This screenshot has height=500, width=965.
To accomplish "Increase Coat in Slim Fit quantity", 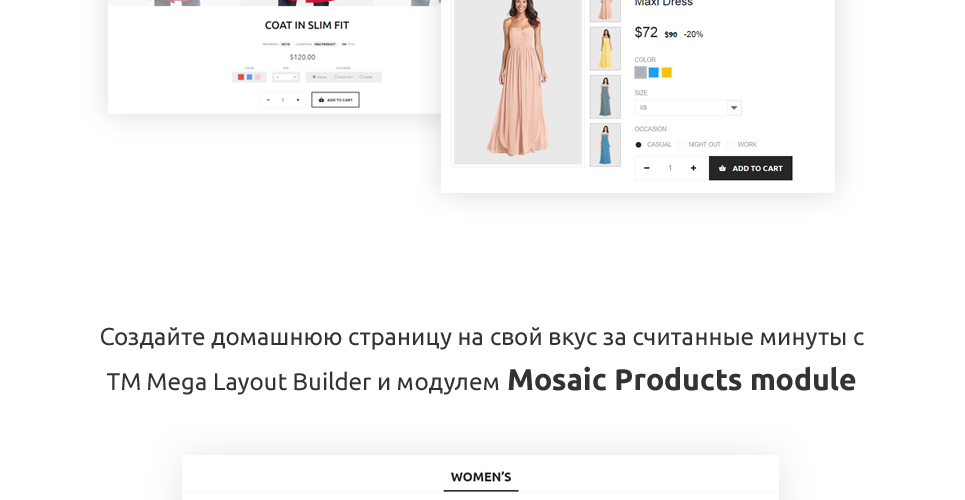I will pos(298,100).
